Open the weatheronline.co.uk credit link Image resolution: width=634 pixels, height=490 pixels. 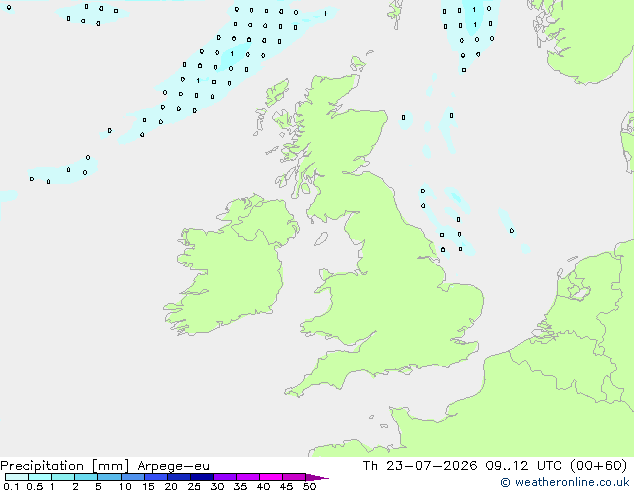coord(565,482)
